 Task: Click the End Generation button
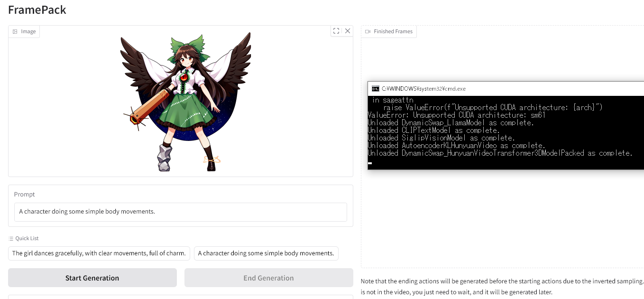pyautogui.click(x=268, y=278)
